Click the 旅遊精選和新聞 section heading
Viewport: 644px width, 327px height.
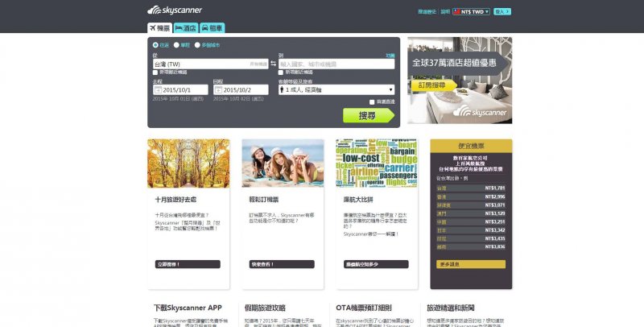[x=451, y=308]
